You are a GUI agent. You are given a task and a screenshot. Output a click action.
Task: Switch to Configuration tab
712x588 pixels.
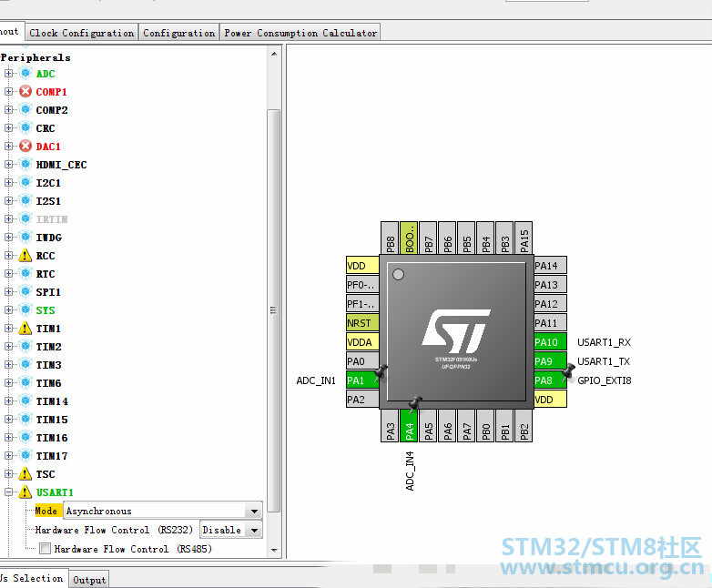point(178,33)
